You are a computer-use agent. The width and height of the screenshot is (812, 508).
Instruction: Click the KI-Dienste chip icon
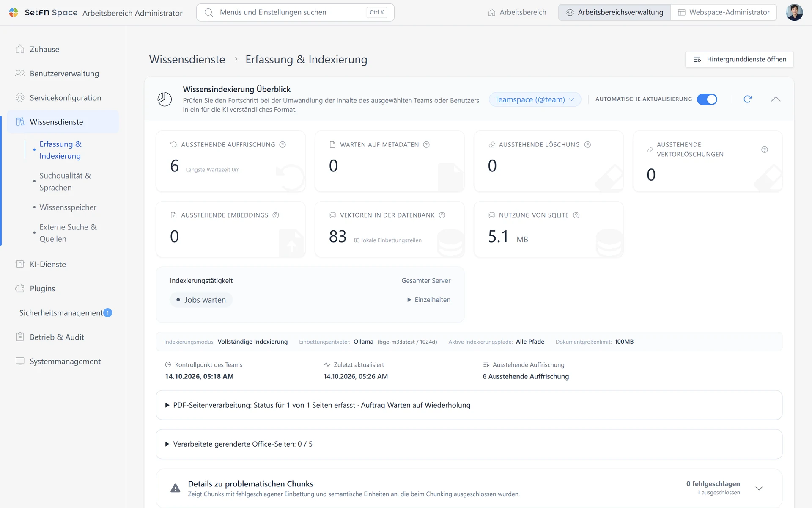click(x=20, y=264)
